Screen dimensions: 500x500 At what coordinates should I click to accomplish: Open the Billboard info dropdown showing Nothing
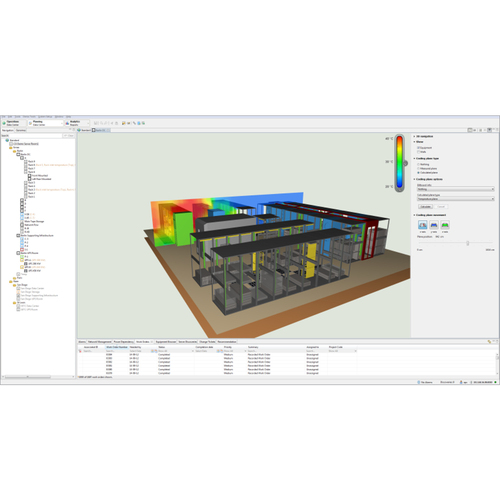(455, 189)
